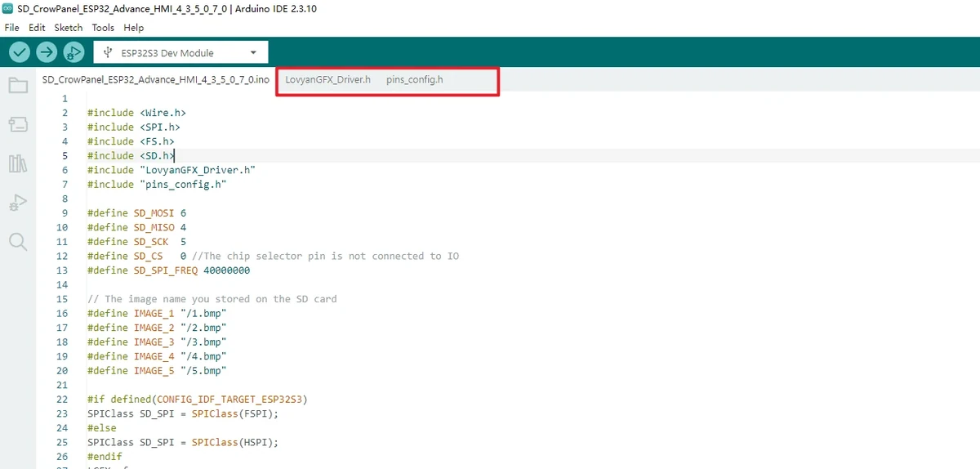The image size is (980, 469).
Task: Start the Debugger with the play-bug icon
Action: (x=73, y=52)
